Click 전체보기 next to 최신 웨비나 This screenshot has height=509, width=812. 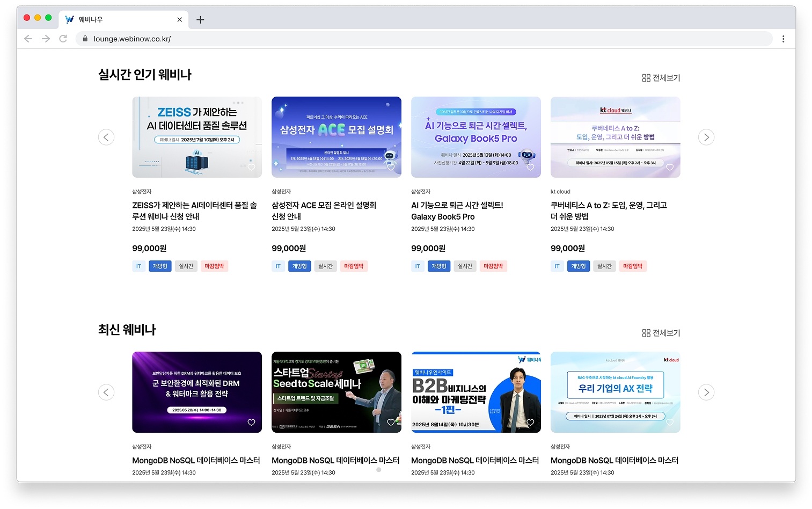[661, 333]
